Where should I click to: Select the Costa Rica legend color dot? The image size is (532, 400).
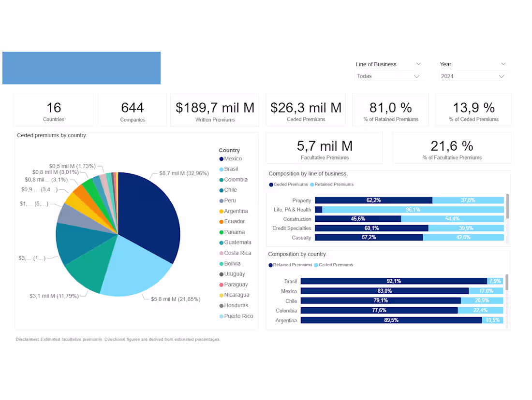pos(221,253)
